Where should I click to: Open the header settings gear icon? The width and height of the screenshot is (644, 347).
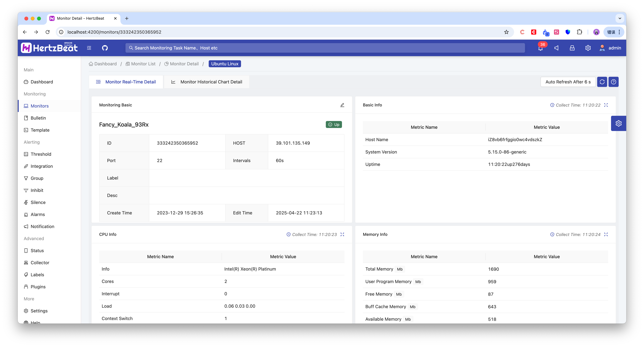tap(588, 48)
